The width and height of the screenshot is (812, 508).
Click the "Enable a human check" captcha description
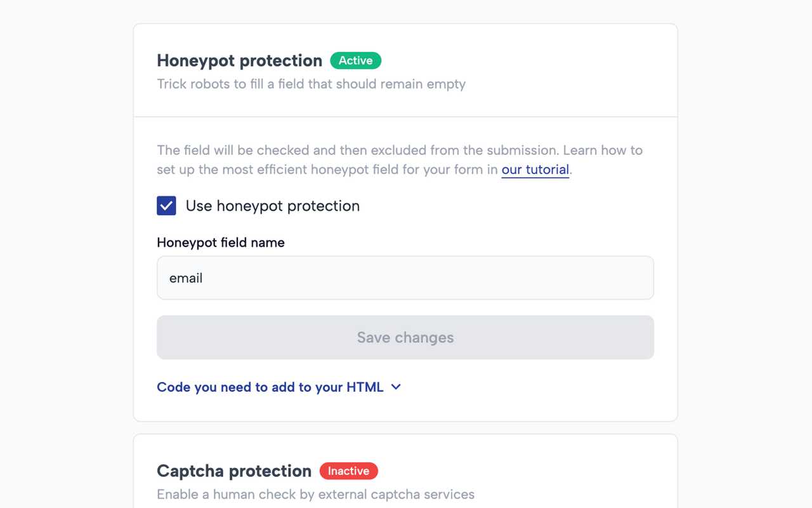click(x=315, y=494)
